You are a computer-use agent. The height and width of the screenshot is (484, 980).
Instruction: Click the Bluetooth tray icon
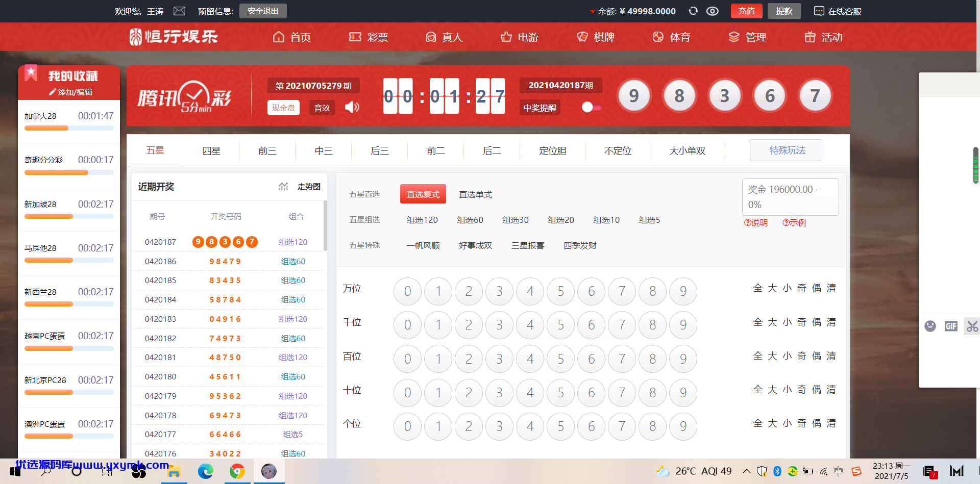[777, 471]
